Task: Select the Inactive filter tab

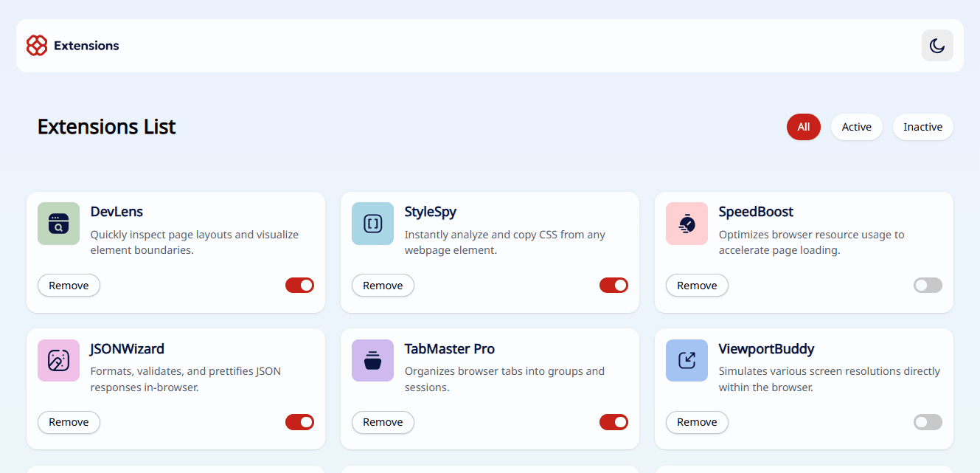Action: tap(922, 127)
